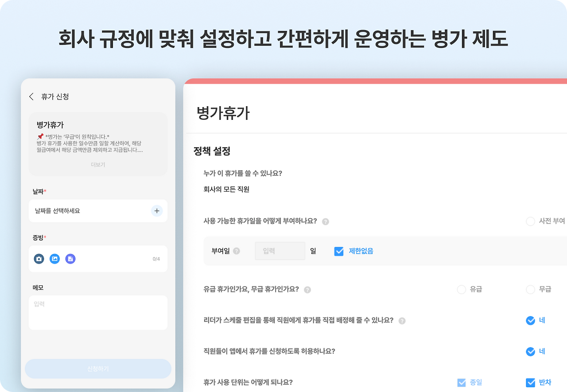Select the 무급 radio button
567x392 pixels.
point(530,289)
